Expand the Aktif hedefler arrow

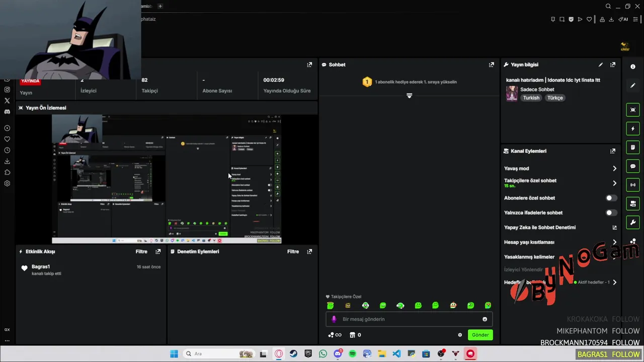click(614, 282)
